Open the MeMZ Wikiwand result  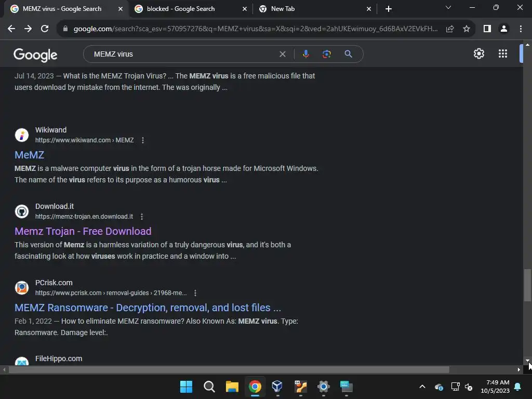click(30, 155)
